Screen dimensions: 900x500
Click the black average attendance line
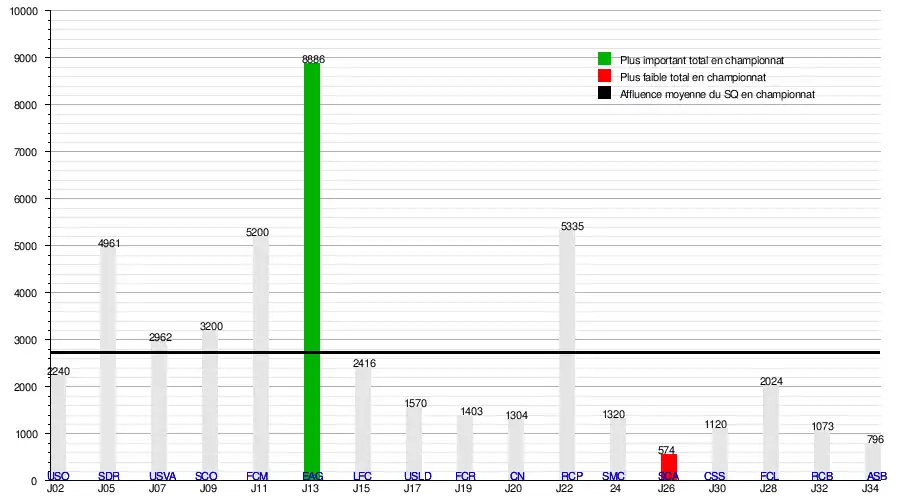pyautogui.click(x=460, y=353)
